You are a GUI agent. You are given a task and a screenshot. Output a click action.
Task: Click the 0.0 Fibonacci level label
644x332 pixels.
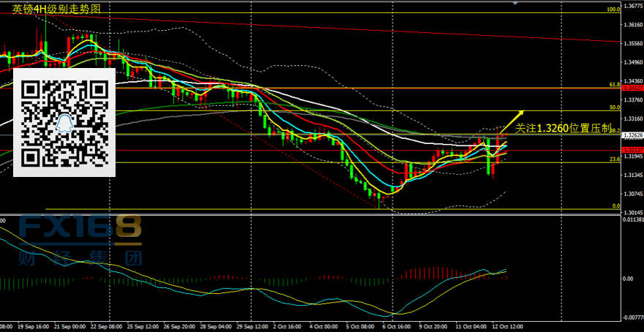click(615, 206)
